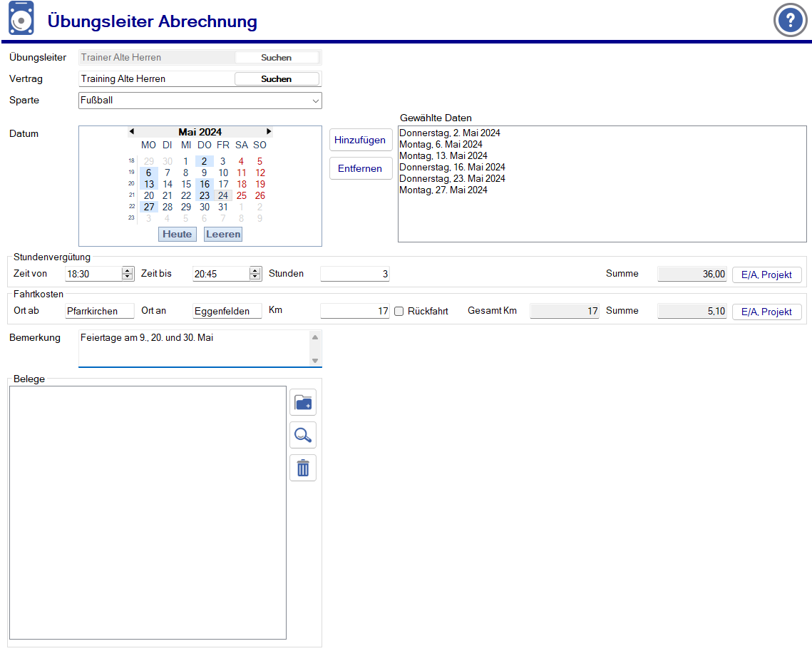Open the help question mark icon
Screen dimensions: 812x651
tap(790, 21)
